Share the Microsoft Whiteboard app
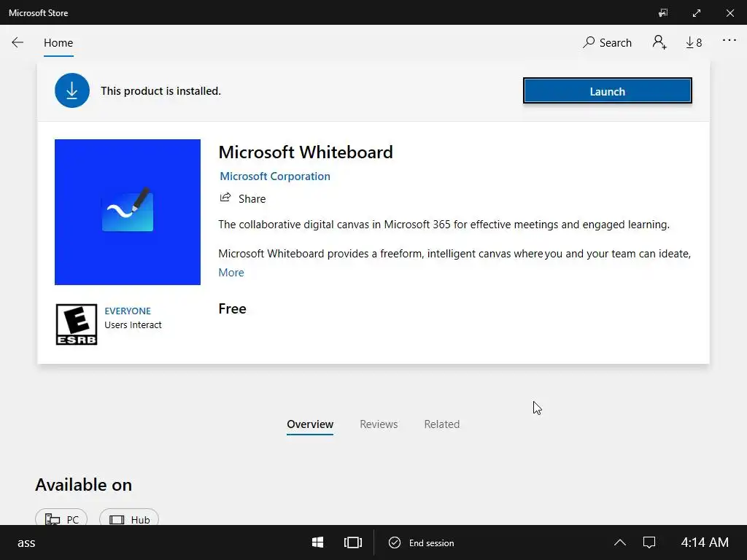 (242, 198)
